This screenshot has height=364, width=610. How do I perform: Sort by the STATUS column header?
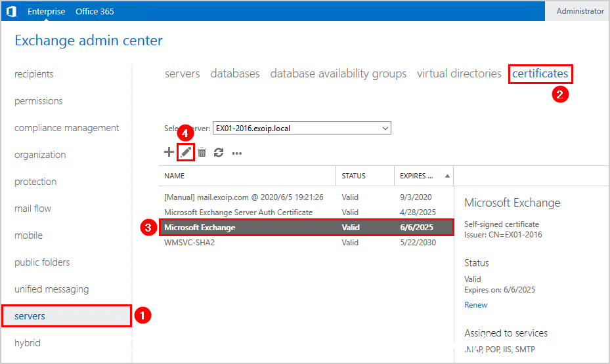(x=353, y=176)
